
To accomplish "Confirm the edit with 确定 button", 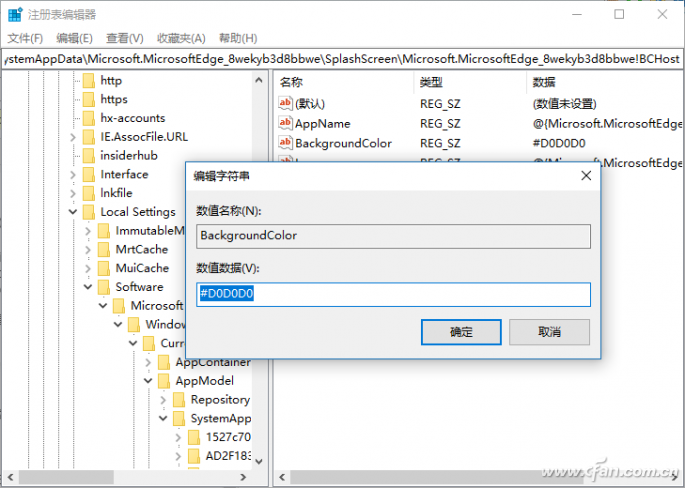I will click(461, 332).
